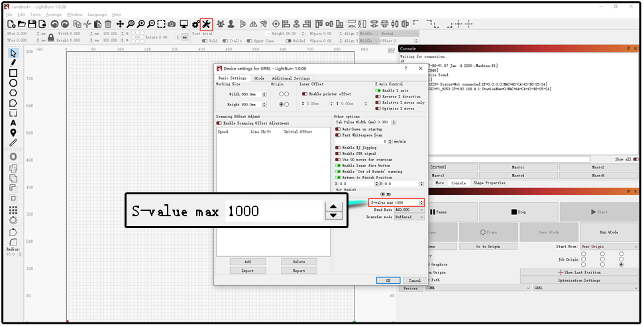The height and width of the screenshot is (327, 644).
Task: Click the Ungroup single person icon
Action: [231, 25]
